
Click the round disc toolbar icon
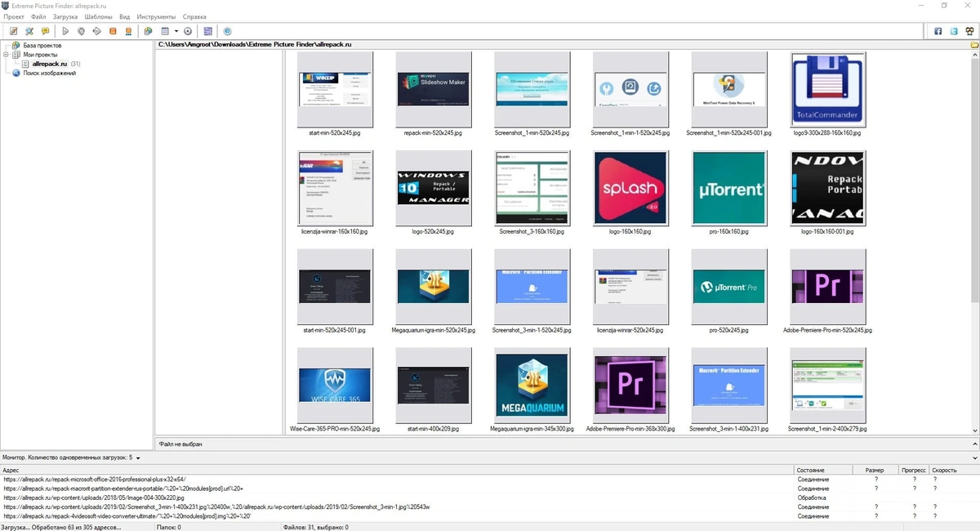pyautogui.click(x=188, y=31)
